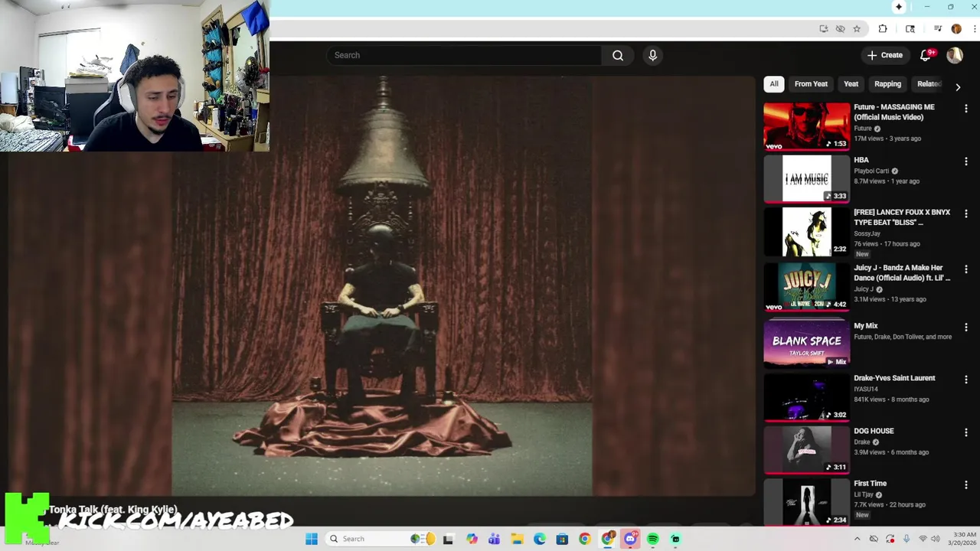Image resolution: width=980 pixels, height=551 pixels.
Task: Select the From Yeat filter chip
Action: tap(811, 84)
